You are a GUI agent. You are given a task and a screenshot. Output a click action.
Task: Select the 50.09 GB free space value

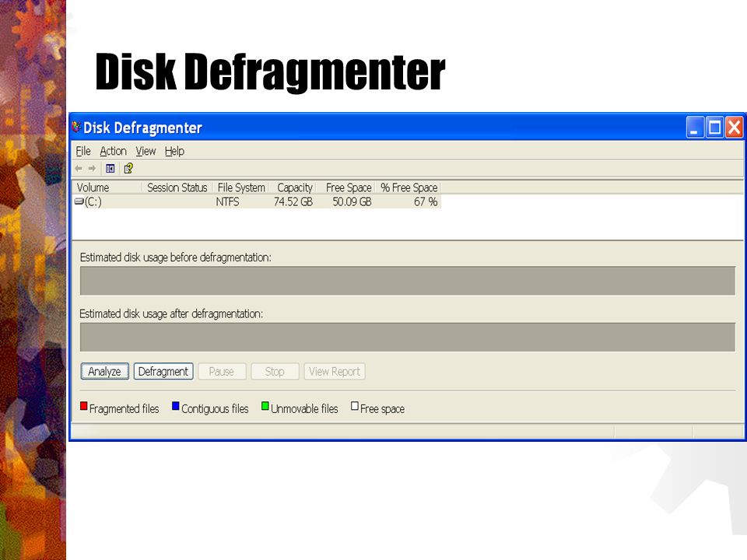click(x=352, y=202)
